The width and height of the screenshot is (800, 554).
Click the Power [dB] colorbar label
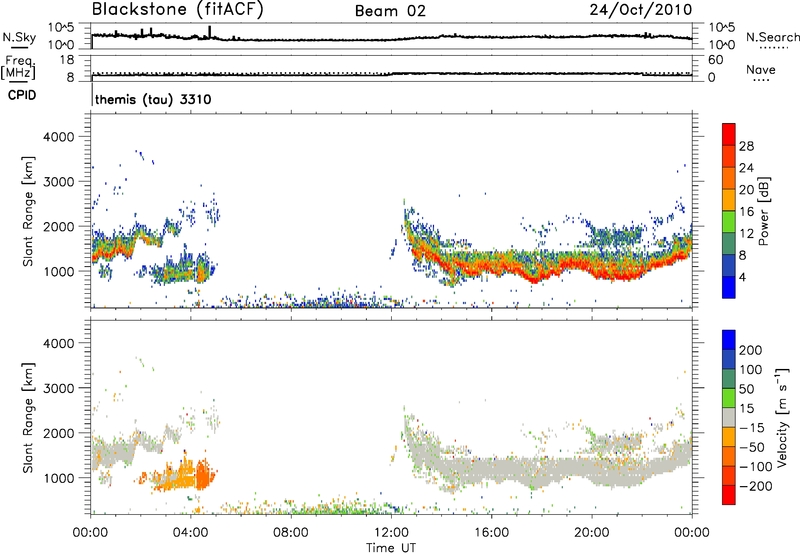763,211
